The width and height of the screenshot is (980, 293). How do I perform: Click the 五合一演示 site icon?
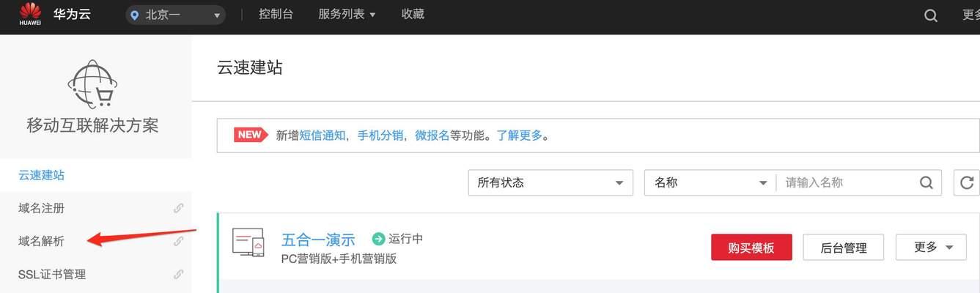point(248,242)
